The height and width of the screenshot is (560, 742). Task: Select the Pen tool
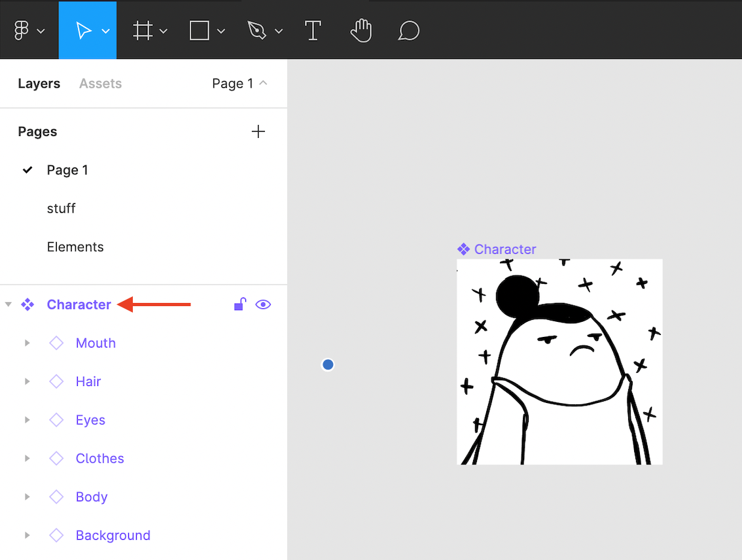(x=256, y=31)
